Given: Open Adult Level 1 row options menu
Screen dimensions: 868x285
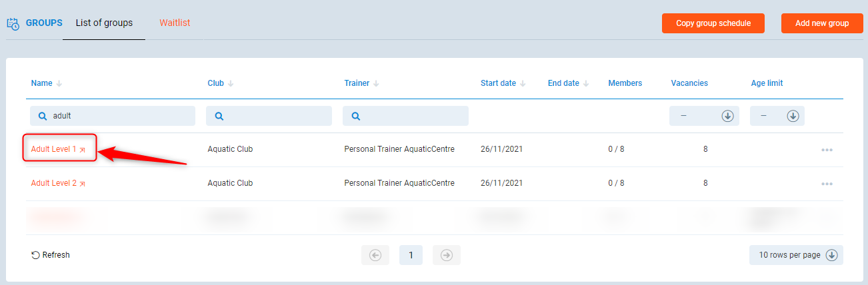Looking at the screenshot, I should click(827, 150).
